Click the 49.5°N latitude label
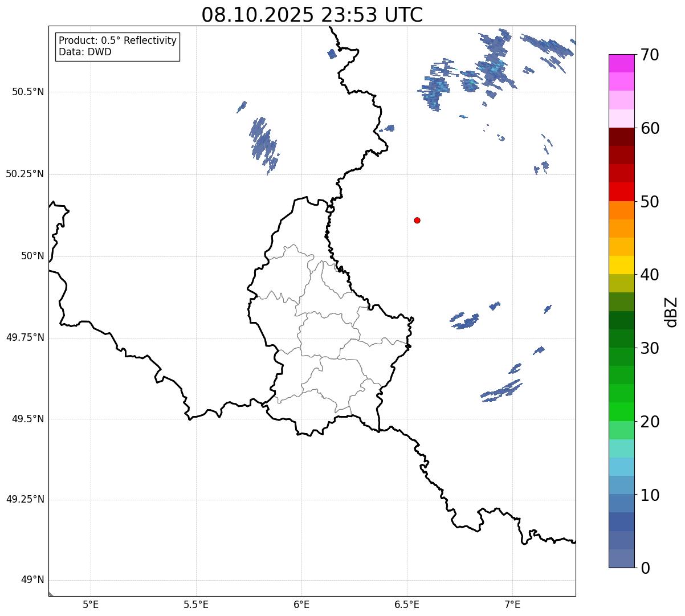685x616 pixels. click(x=28, y=419)
